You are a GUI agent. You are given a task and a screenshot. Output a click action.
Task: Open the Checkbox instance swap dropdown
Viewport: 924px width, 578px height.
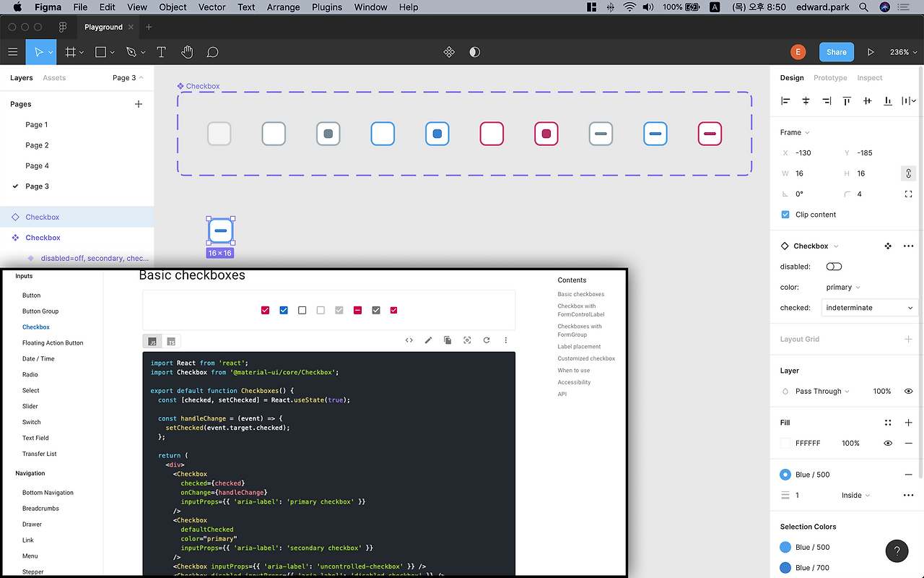coord(816,246)
